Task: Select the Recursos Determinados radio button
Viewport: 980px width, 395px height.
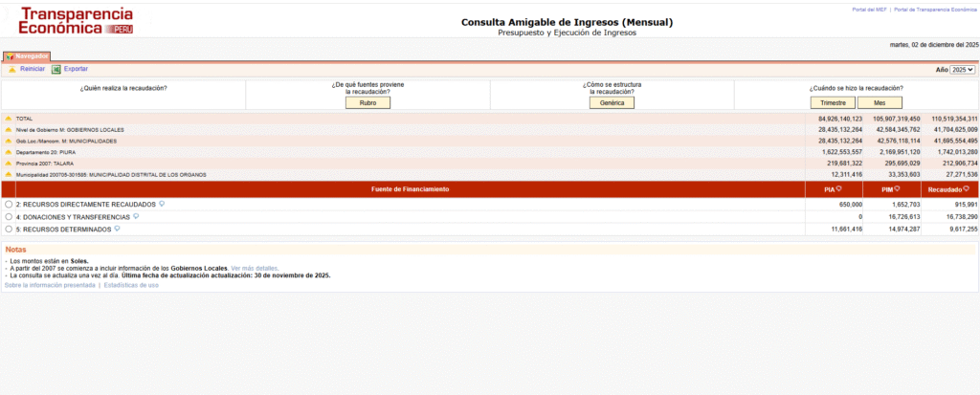Action: (9, 230)
